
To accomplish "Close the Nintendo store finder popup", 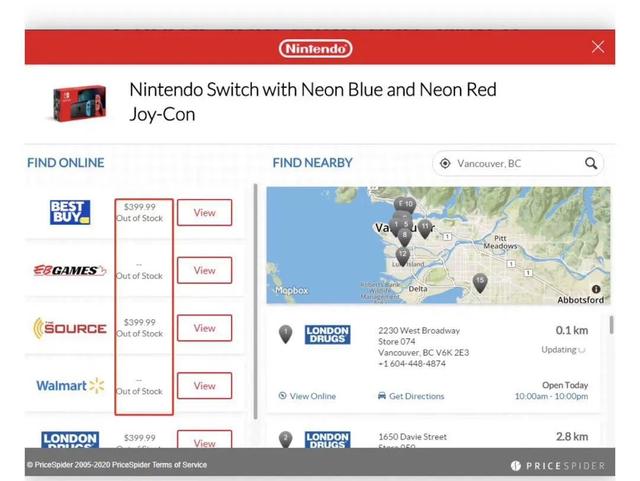I will pyautogui.click(x=598, y=47).
